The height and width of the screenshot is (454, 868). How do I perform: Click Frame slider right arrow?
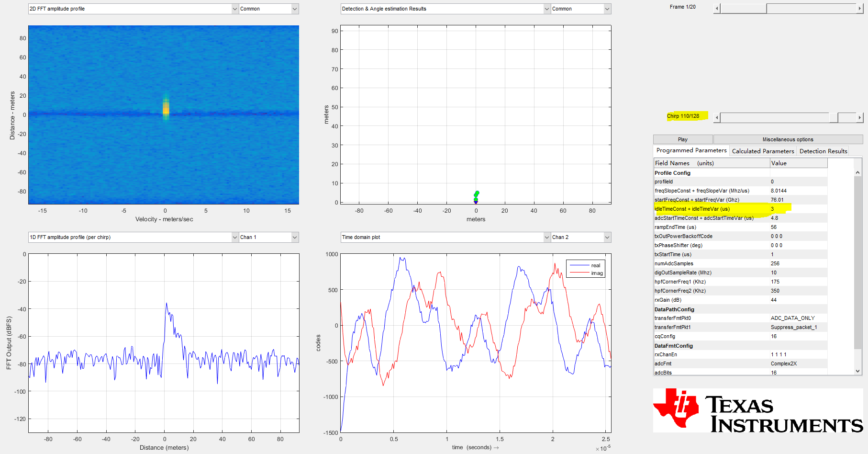860,9
